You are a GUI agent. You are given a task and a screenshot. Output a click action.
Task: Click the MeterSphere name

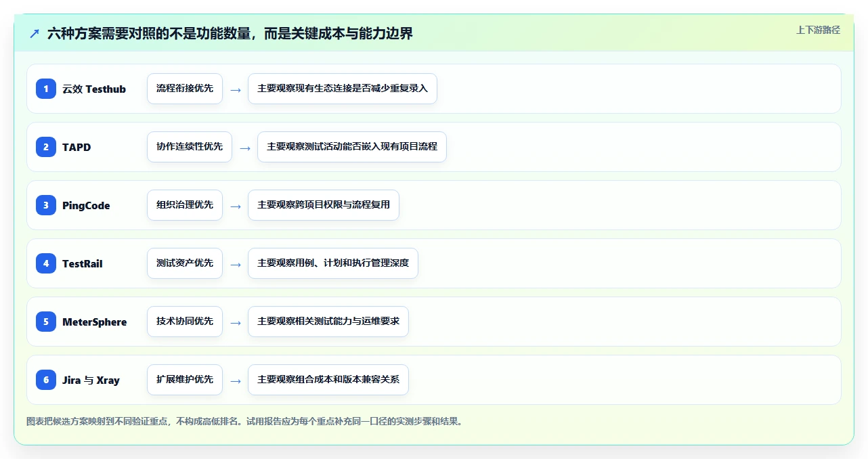click(x=95, y=322)
